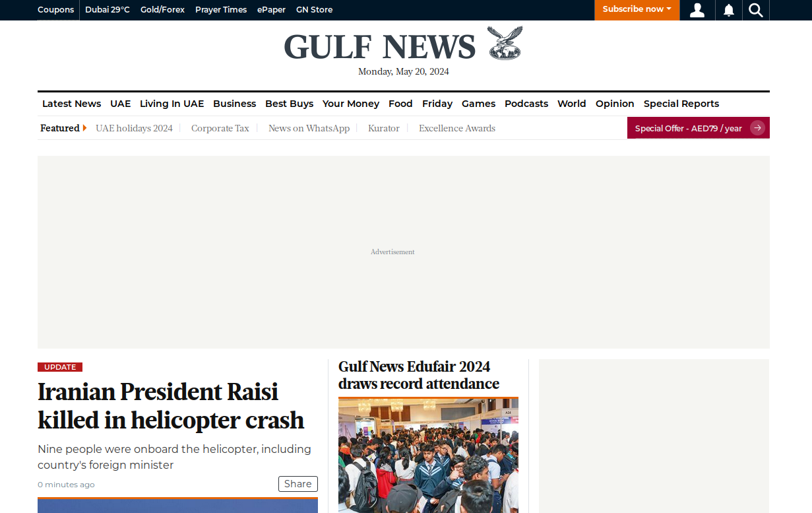812x513 pixels.
Task: Click the Raisi article subheading text
Action: click(174, 457)
